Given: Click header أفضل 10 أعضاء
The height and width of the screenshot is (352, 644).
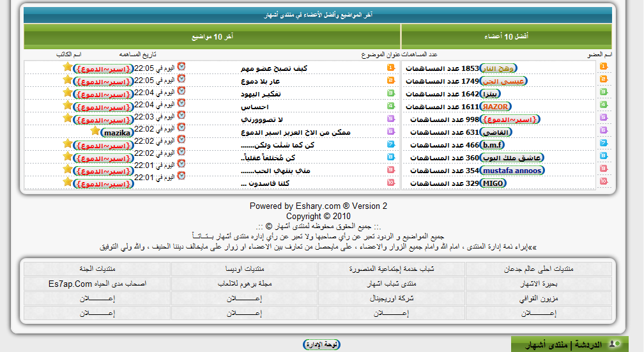Looking at the screenshot, I should tap(507, 36).
